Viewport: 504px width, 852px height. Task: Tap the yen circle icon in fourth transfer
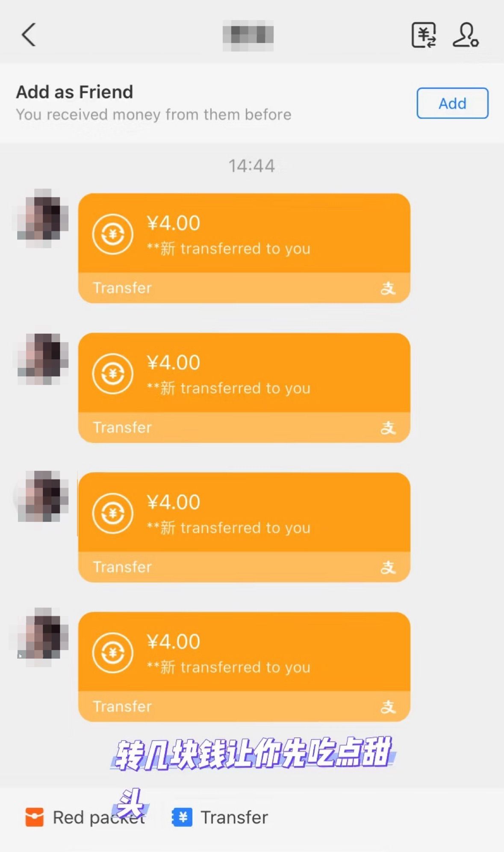pyautogui.click(x=113, y=652)
